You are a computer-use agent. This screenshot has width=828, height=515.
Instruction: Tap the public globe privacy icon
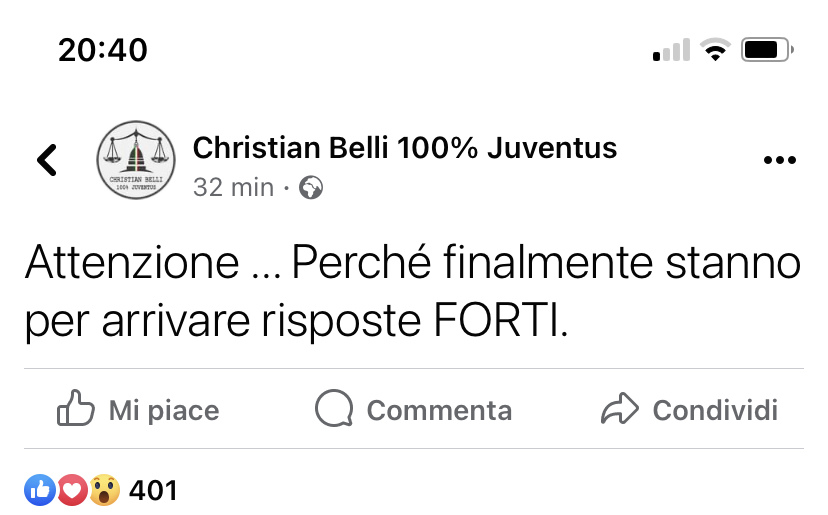[x=311, y=188]
